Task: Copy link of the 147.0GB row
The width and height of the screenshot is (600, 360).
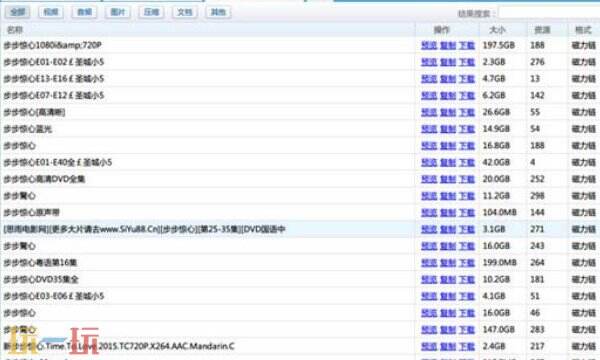Action: tap(448, 330)
